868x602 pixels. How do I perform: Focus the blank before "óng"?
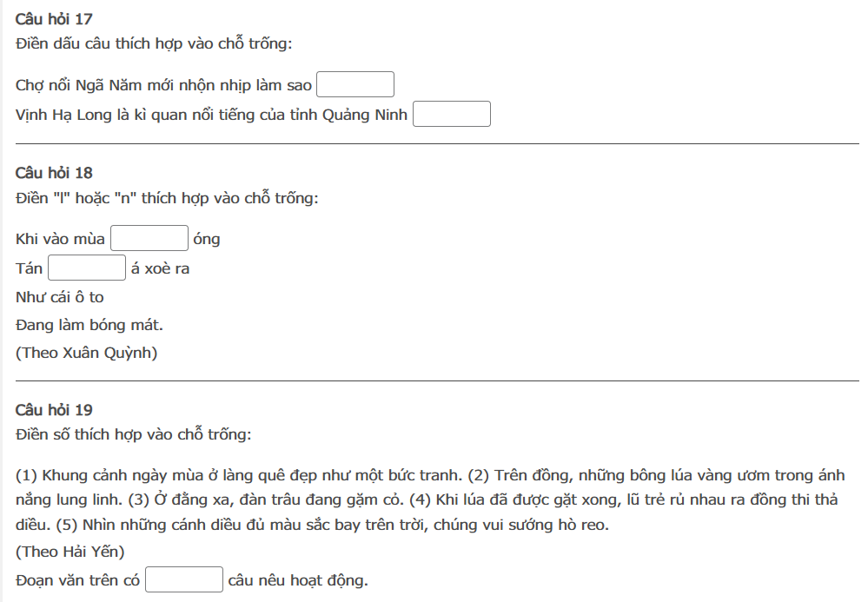click(149, 239)
